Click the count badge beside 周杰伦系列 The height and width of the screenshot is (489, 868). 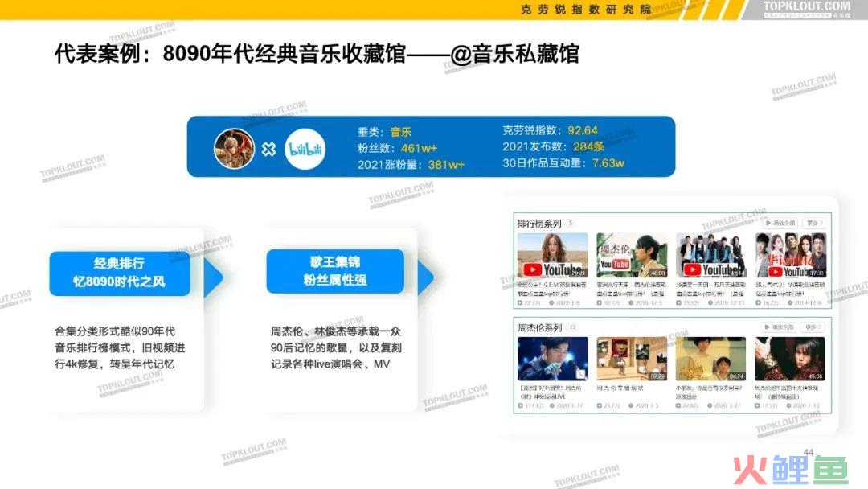pyautogui.click(x=572, y=327)
